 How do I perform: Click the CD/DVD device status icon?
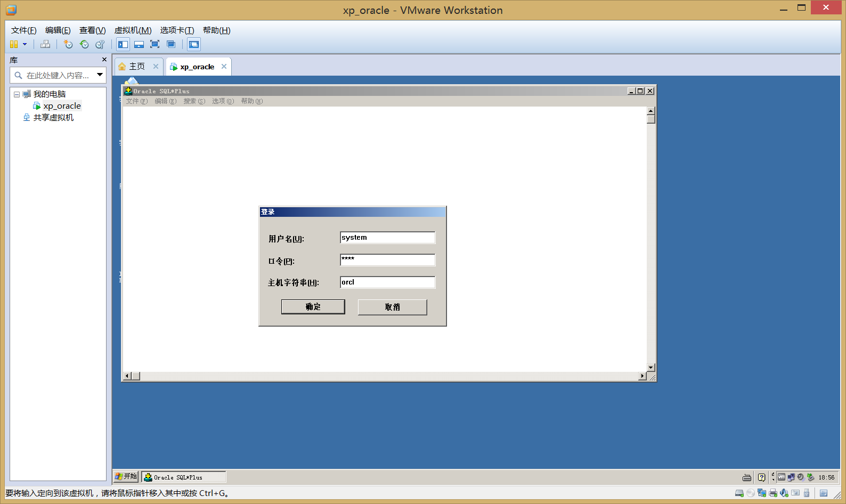coord(751,493)
